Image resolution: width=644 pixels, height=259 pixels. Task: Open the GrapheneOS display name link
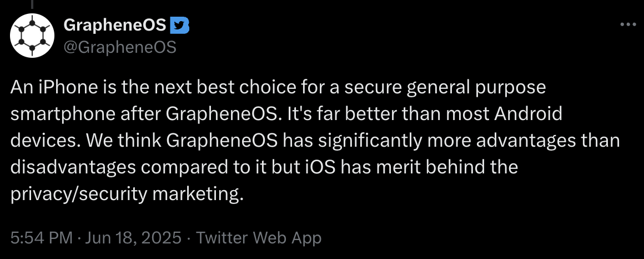[115, 26]
